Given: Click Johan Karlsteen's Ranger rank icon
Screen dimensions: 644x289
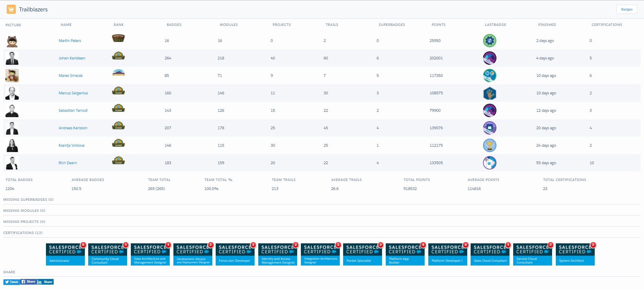Looking at the screenshot, I should pyautogui.click(x=118, y=56).
